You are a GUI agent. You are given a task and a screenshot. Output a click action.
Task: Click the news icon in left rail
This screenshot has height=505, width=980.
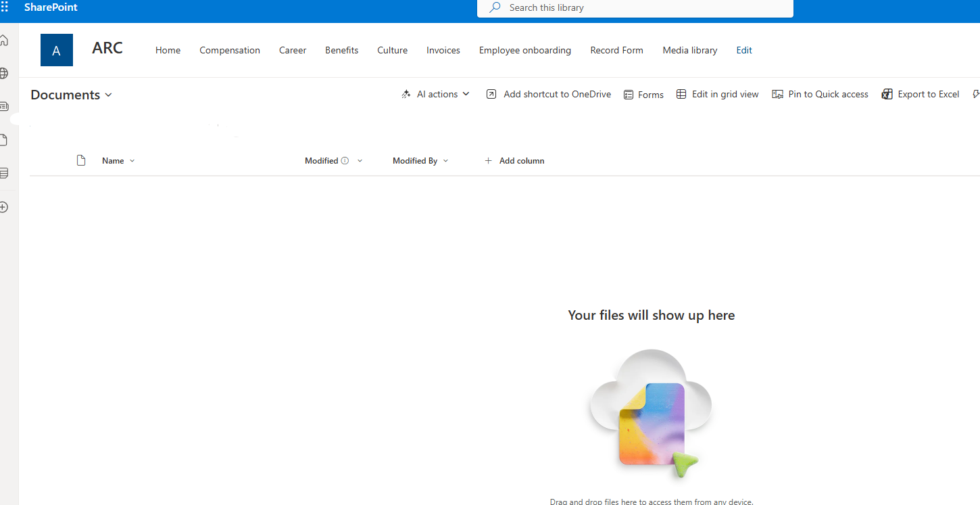coord(4,106)
